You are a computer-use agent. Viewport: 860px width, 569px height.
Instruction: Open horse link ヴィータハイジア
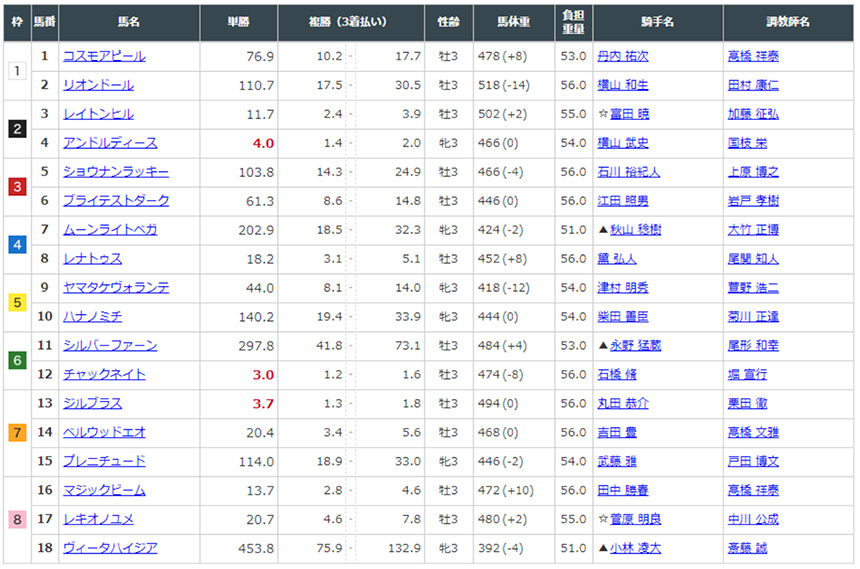pos(109,548)
